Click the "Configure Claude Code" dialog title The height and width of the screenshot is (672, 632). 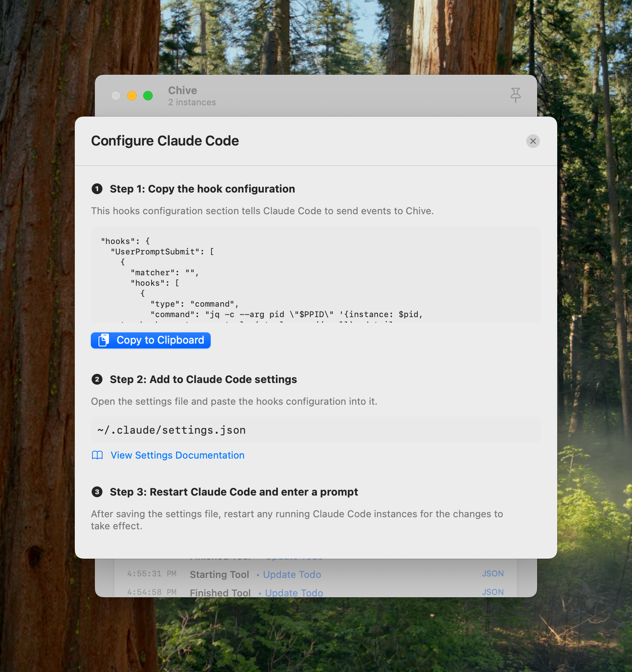(x=165, y=141)
